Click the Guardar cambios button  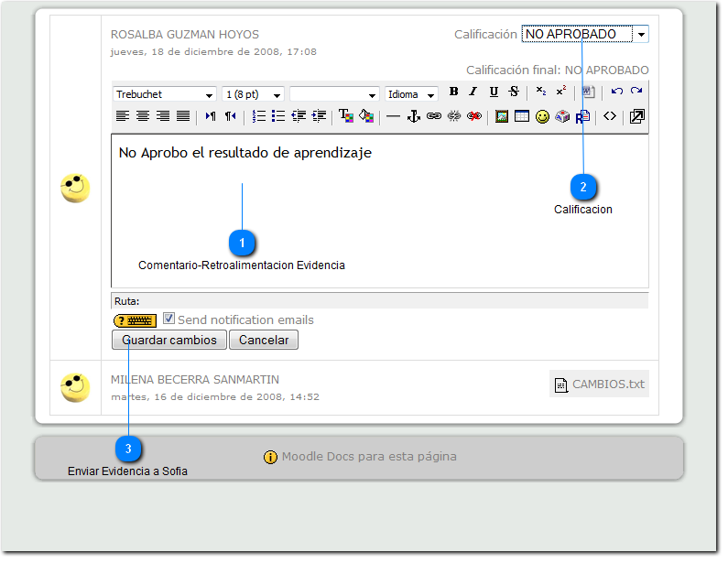[x=169, y=340]
